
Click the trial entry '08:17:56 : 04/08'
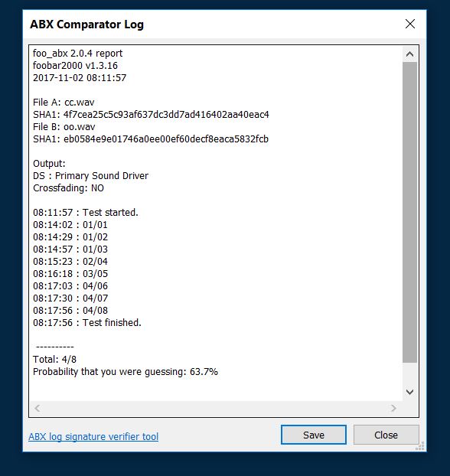point(70,310)
